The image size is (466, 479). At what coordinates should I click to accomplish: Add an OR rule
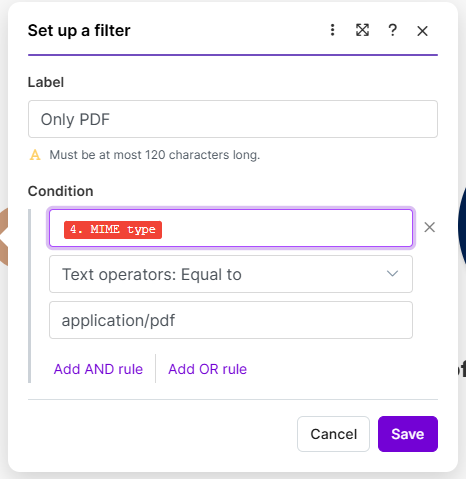pyautogui.click(x=207, y=369)
